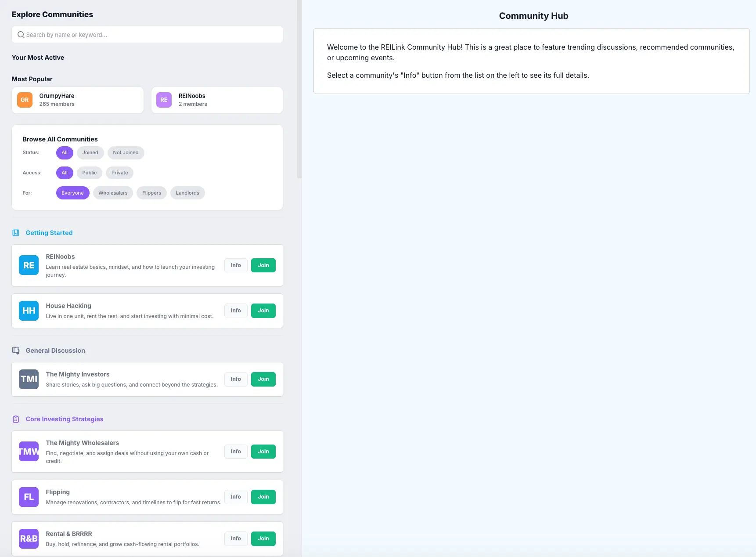Open the Core Investing Strategies section
Viewport: 756px width, 557px height.
(x=64, y=419)
